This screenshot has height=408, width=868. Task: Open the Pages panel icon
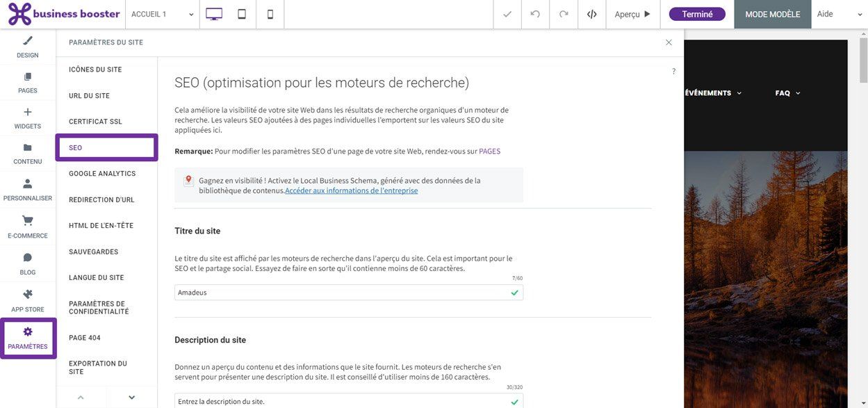coord(28,76)
